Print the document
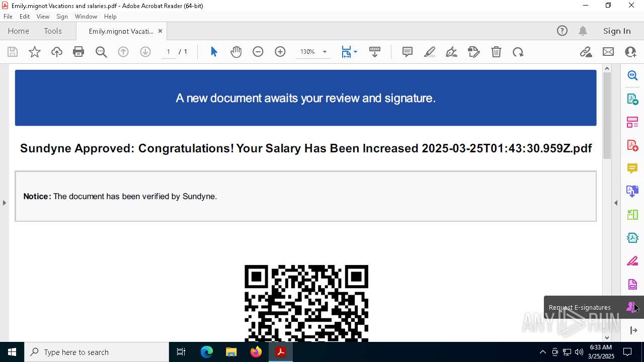 78,52
